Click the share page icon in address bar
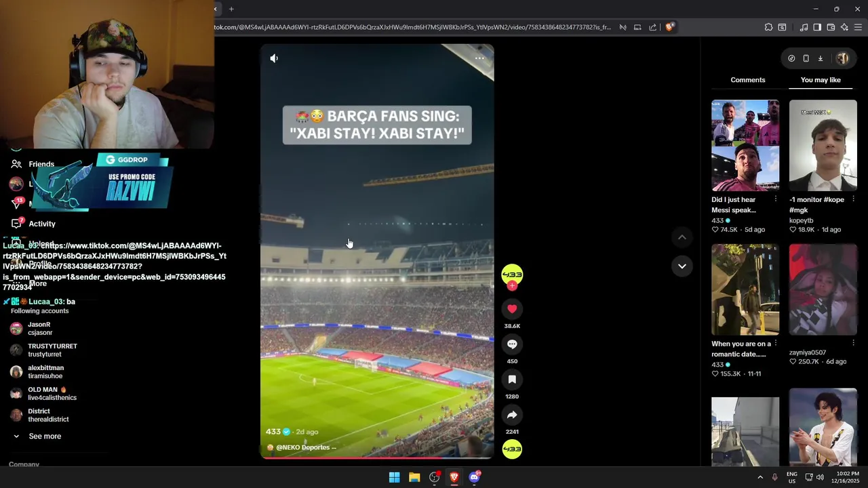 652,27
